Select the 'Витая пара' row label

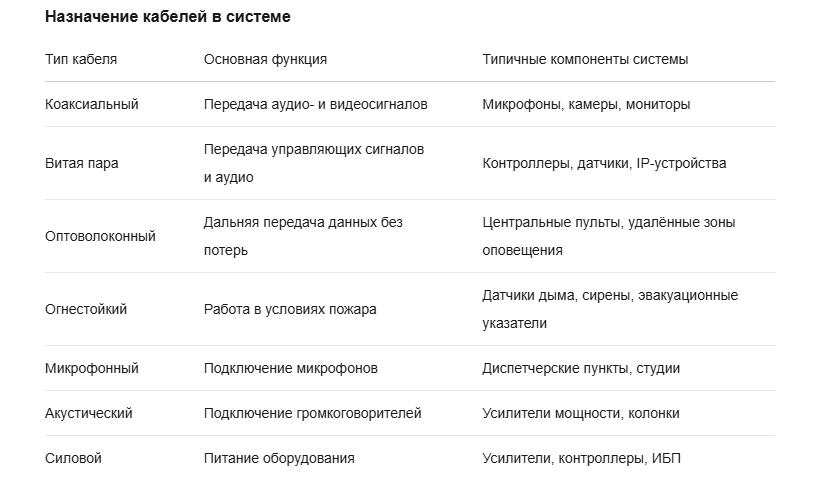pyautogui.click(x=82, y=163)
